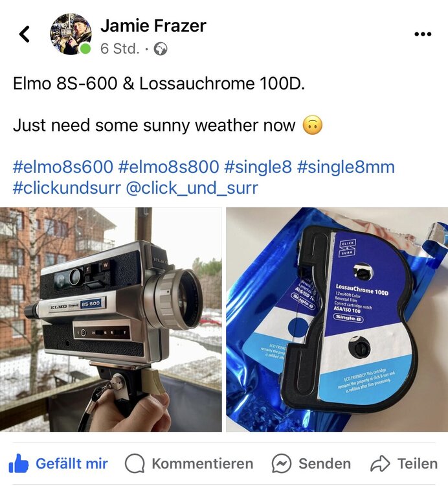448x486 pixels.
Task: Open the #single8mm hashtag
Action: (346, 167)
